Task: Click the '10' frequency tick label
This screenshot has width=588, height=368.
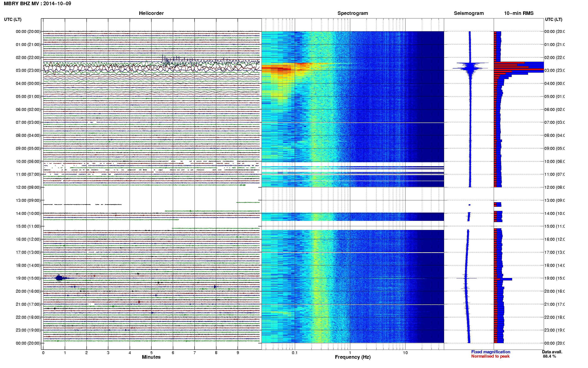Action: [x=405, y=353]
